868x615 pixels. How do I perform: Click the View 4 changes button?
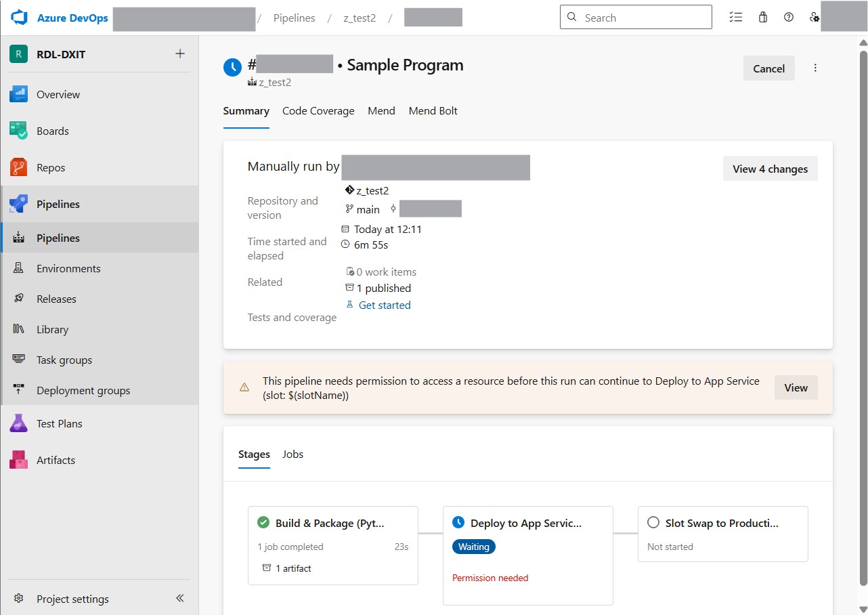pyautogui.click(x=771, y=169)
